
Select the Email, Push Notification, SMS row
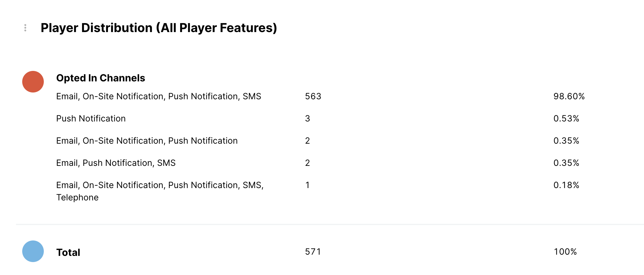pos(116,163)
